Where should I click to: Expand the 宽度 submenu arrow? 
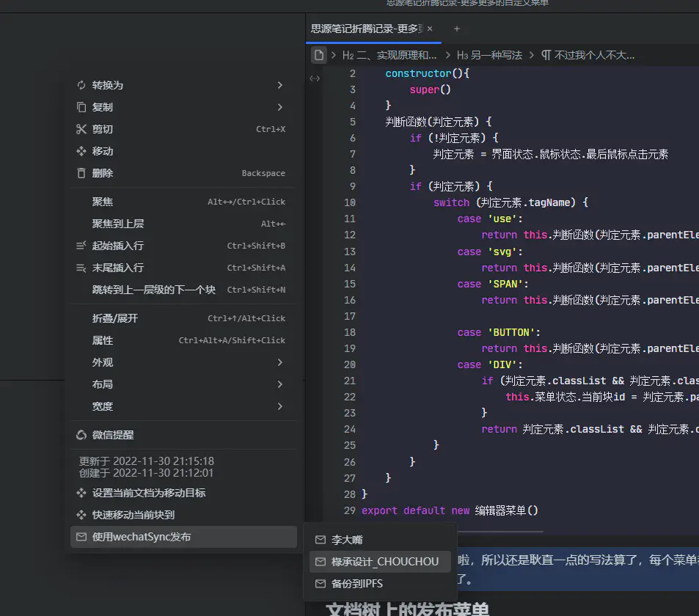click(280, 406)
